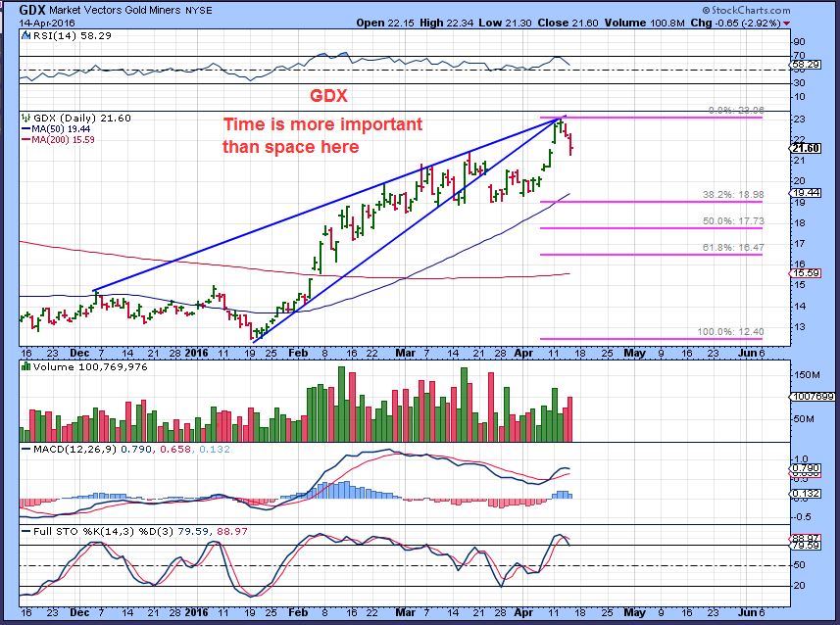This screenshot has height=625, width=840.
Task: Click the '100.0%: 12.40' Fibonacci label
Action: [x=731, y=331]
